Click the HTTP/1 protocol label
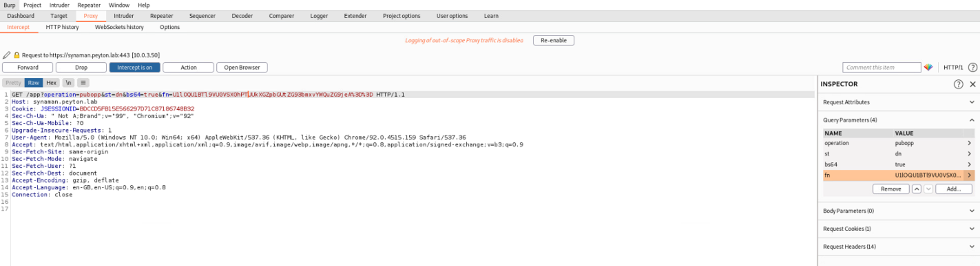The height and width of the screenshot is (266, 980). pos(953,67)
